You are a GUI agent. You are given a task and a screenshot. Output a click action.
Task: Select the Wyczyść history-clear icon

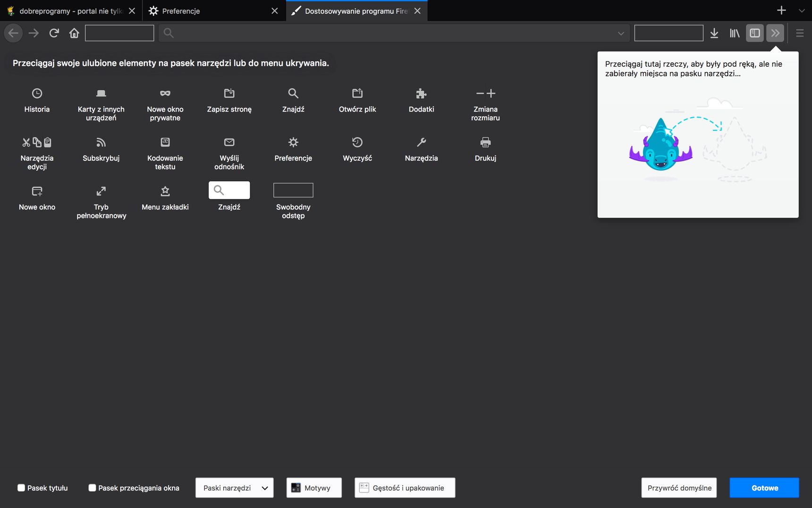tap(357, 142)
